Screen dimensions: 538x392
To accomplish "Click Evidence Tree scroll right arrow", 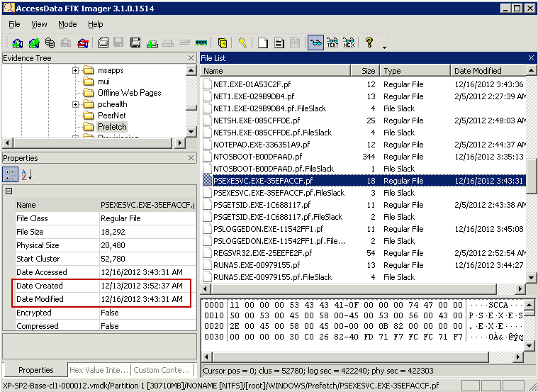I will pyautogui.click(x=179, y=142).
